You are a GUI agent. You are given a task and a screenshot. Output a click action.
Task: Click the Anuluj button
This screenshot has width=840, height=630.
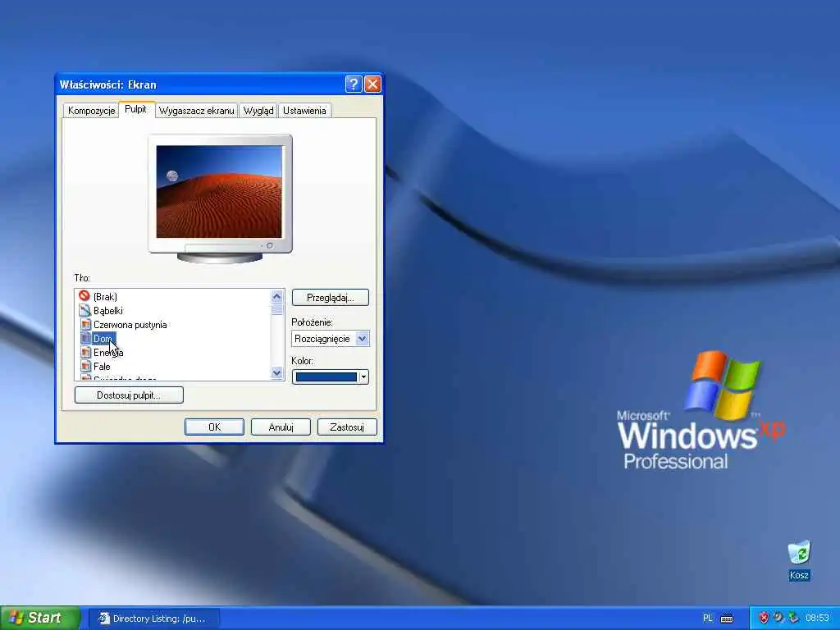click(x=281, y=427)
